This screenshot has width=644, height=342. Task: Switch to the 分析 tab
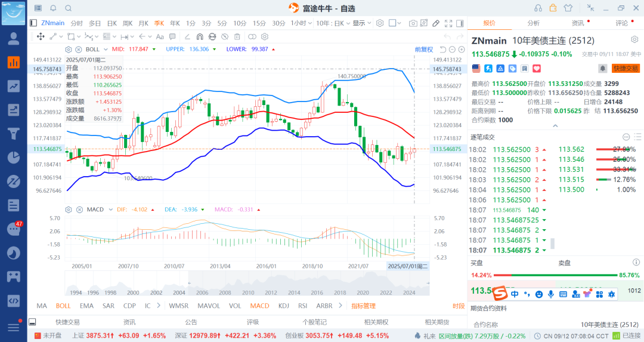click(533, 23)
